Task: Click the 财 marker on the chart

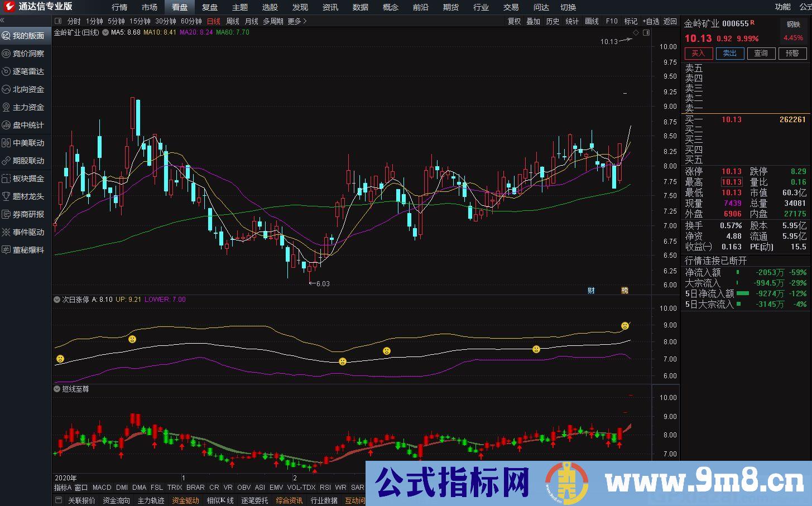Action: tap(592, 290)
